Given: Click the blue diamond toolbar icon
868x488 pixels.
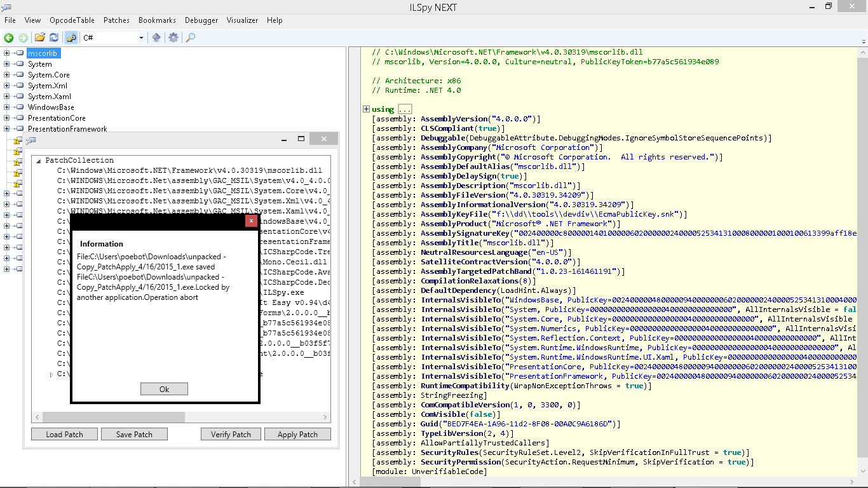Looking at the screenshot, I should [156, 38].
